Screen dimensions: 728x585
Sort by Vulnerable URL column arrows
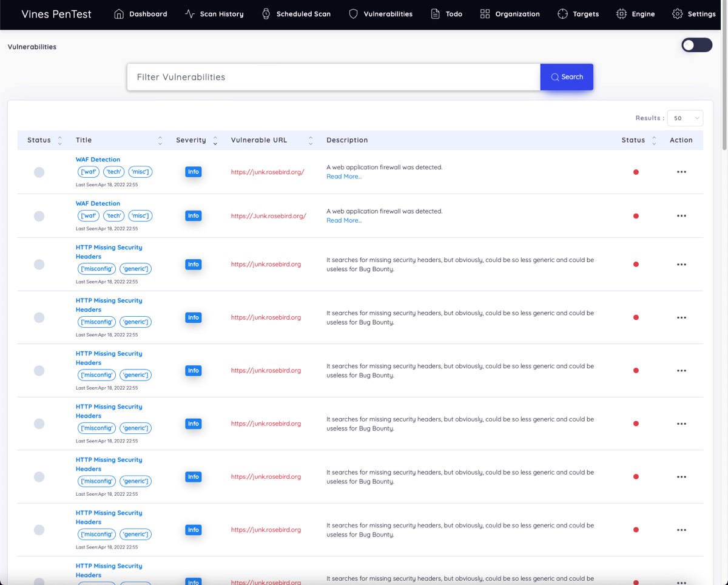pyautogui.click(x=311, y=140)
